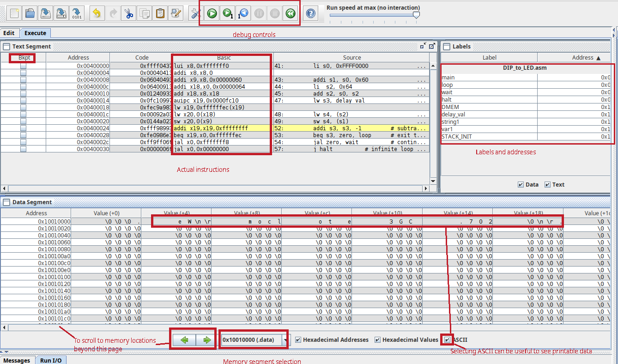The image size is (618, 364).
Task: Open the memory segment 0x10010000 (.data) dropdown
Action: pyautogui.click(x=286, y=340)
